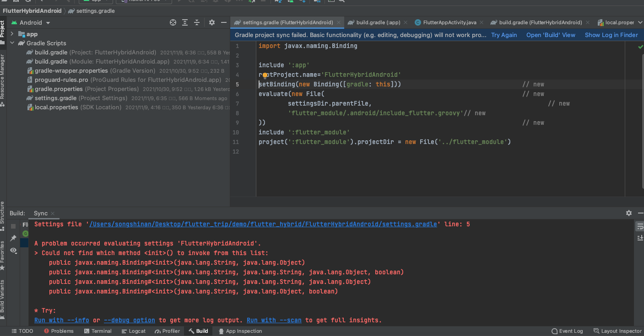Open Build Variants side panel
644x336 pixels.
pyautogui.click(x=3, y=299)
